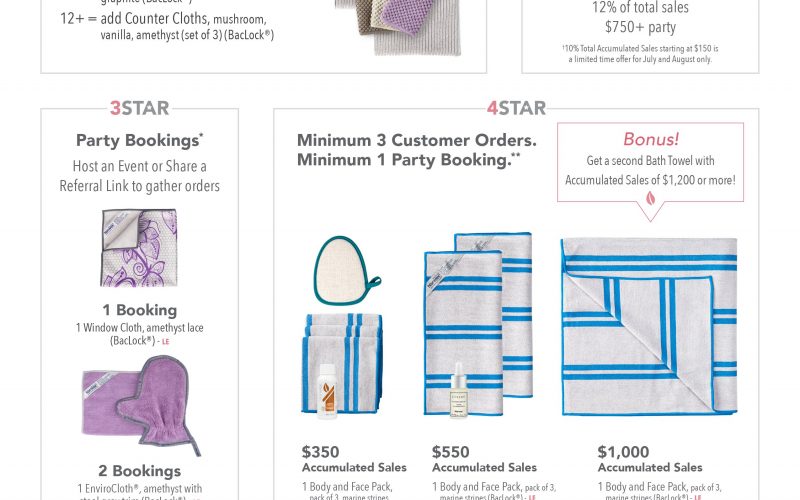Open the 4STAR section heading

(x=515, y=108)
